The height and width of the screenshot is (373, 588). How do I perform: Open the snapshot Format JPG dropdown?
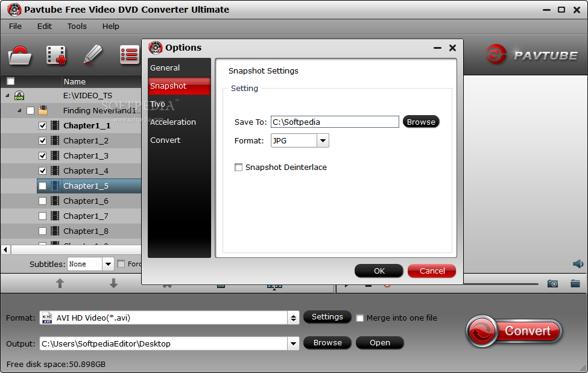323,140
